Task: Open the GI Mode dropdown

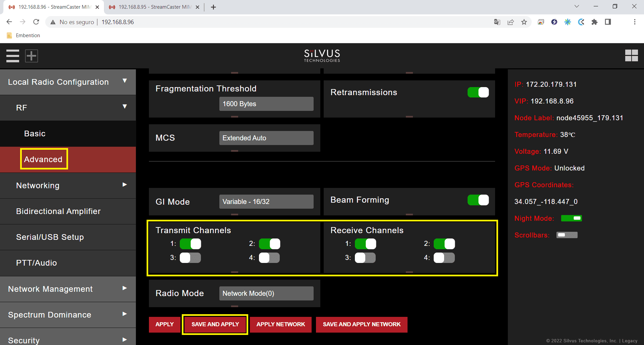Action: [x=266, y=202]
